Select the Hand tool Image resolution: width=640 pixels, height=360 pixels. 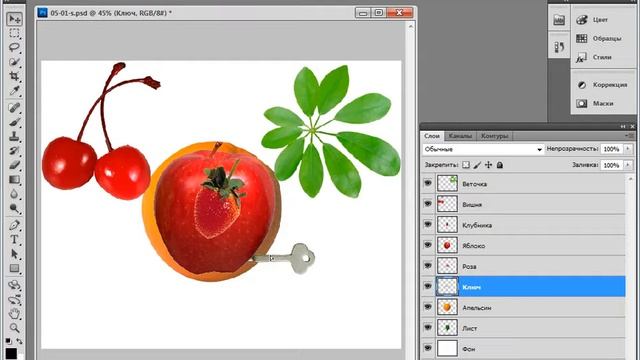click(14, 314)
